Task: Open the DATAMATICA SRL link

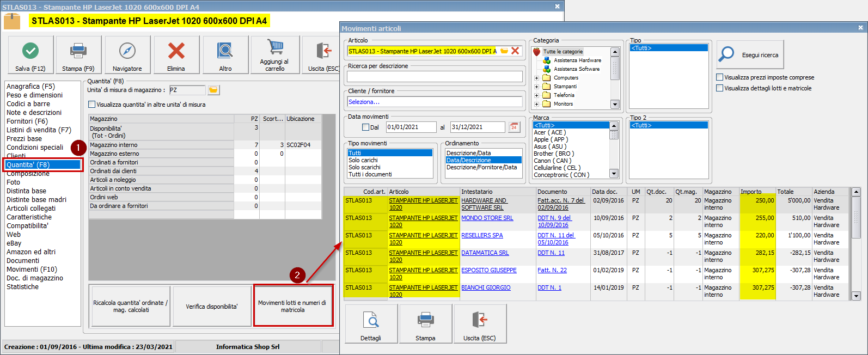Action: pos(485,253)
